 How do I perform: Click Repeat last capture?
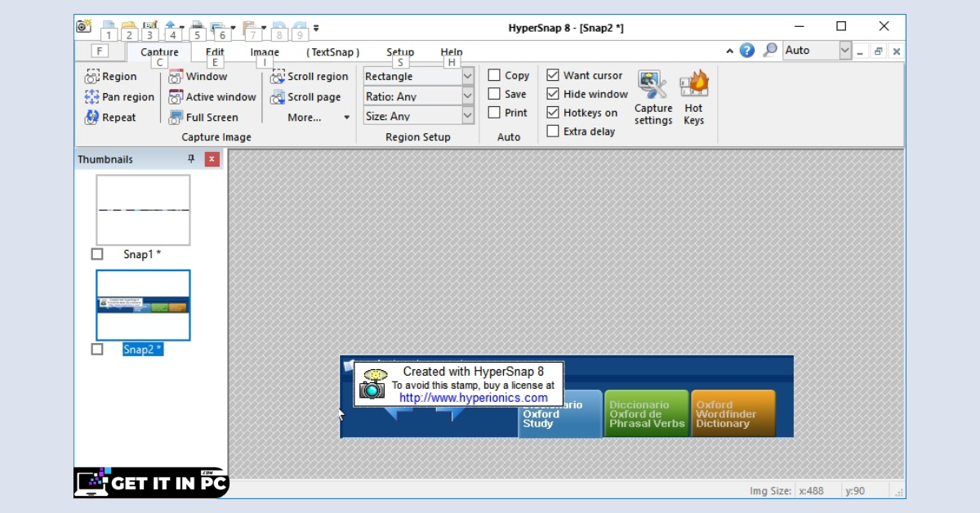(x=110, y=117)
